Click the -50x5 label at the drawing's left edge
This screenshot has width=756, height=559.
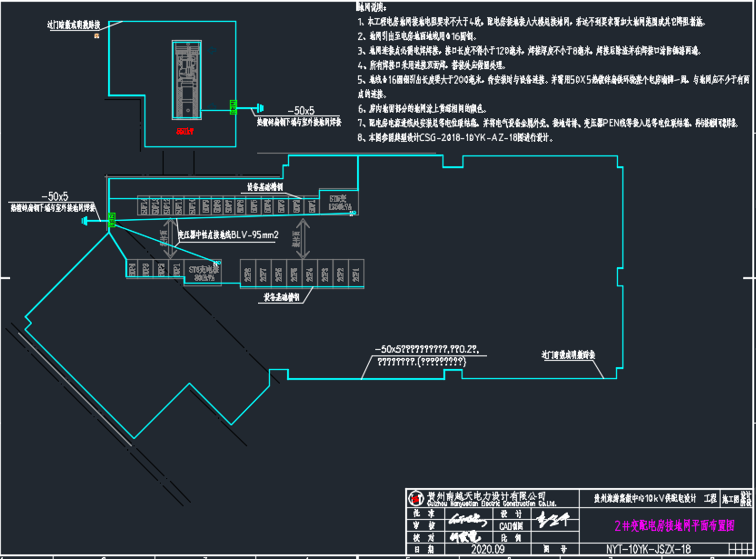pos(55,196)
